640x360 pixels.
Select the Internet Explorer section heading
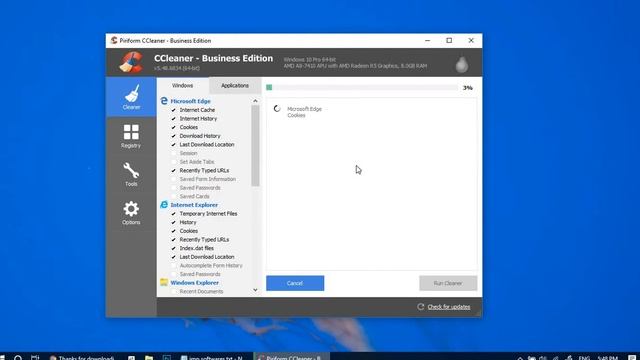pos(194,205)
